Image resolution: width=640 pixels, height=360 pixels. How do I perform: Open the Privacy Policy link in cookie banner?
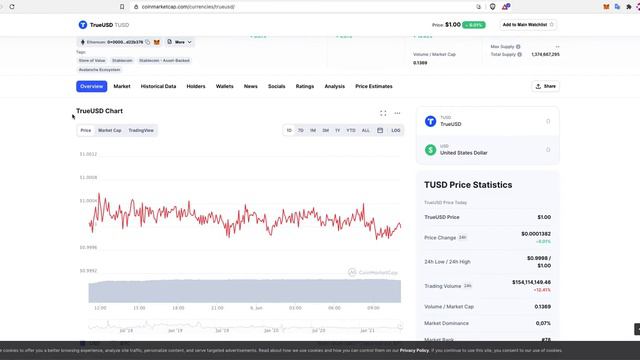coord(414,350)
